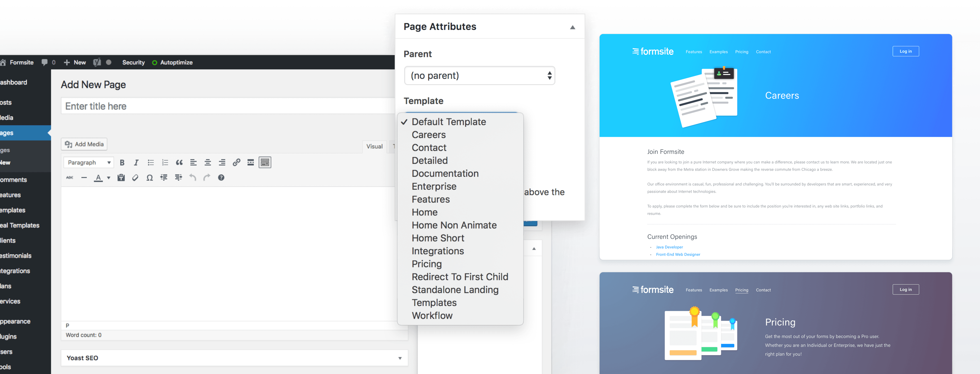This screenshot has width=980, height=374.
Task: Collapse the Page Attributes panel
Action: 572,27
